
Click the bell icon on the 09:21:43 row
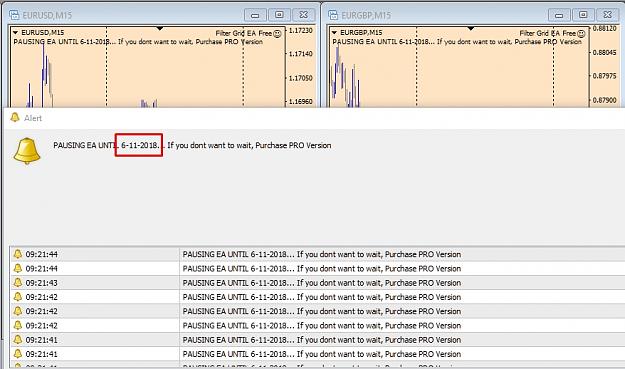18,283
